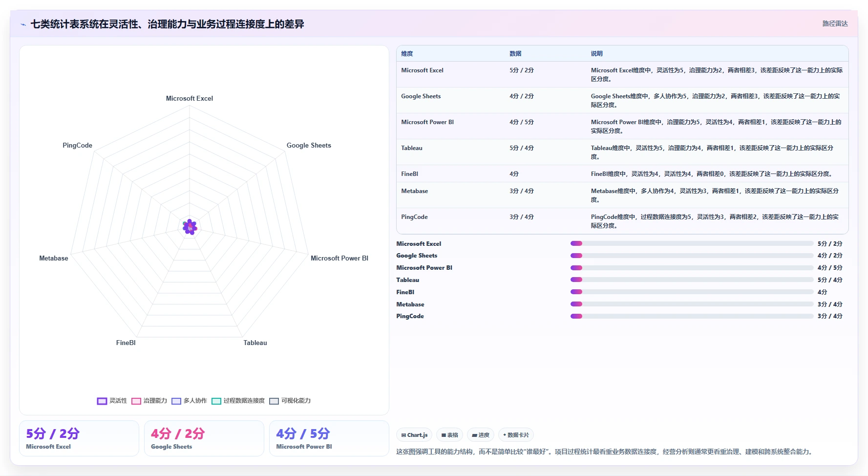Select the FineBI row name in table
The width and height of the screenshot is (868, 476).
[x=410, y=174]
